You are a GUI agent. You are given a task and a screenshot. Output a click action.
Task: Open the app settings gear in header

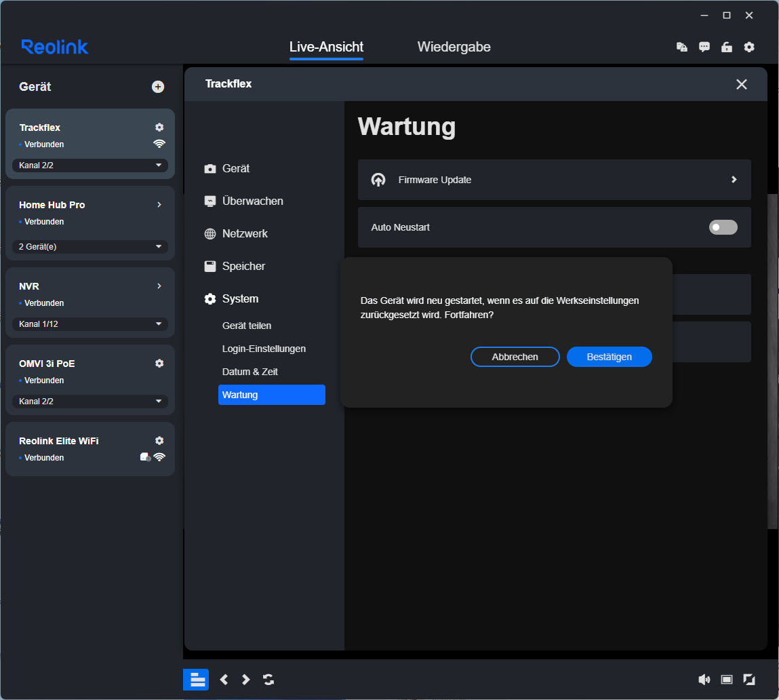[748, 47]
